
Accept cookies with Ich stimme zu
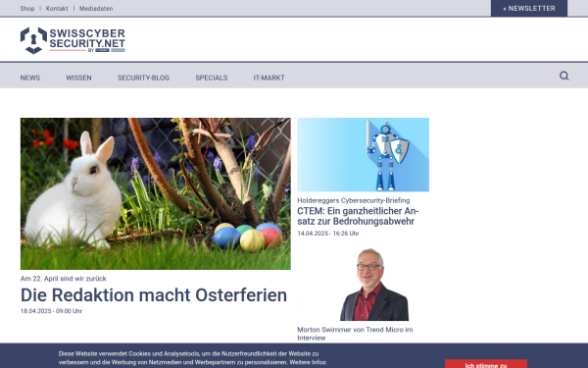(x=486, y=364)
